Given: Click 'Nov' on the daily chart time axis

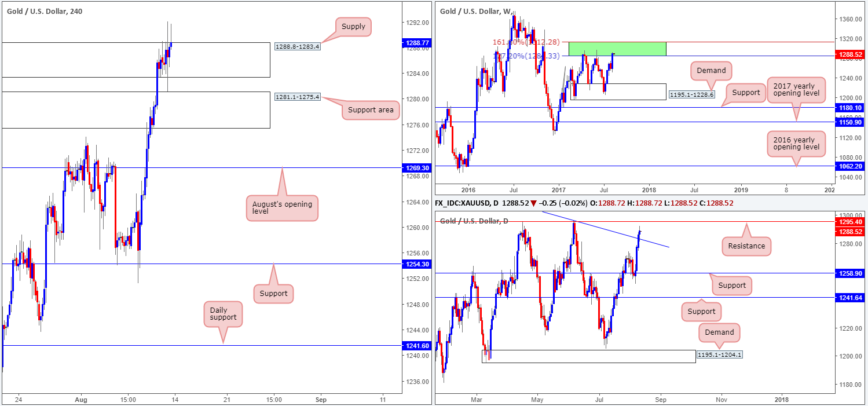Looking at the screenshot, I should click(721, 400).
